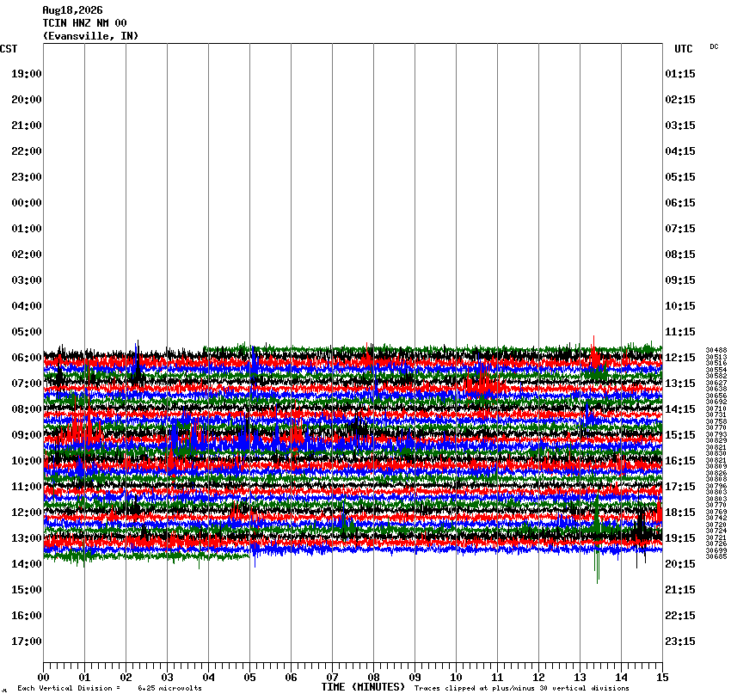Select minute 15 at the axis end
731x700 pixels.
click(662, 677)
